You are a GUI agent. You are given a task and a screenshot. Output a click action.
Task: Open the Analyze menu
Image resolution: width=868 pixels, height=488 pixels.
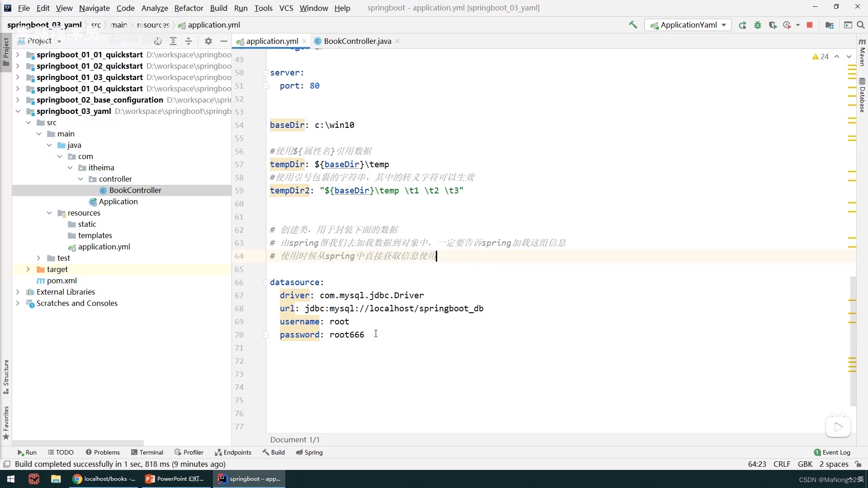point(155,8)
